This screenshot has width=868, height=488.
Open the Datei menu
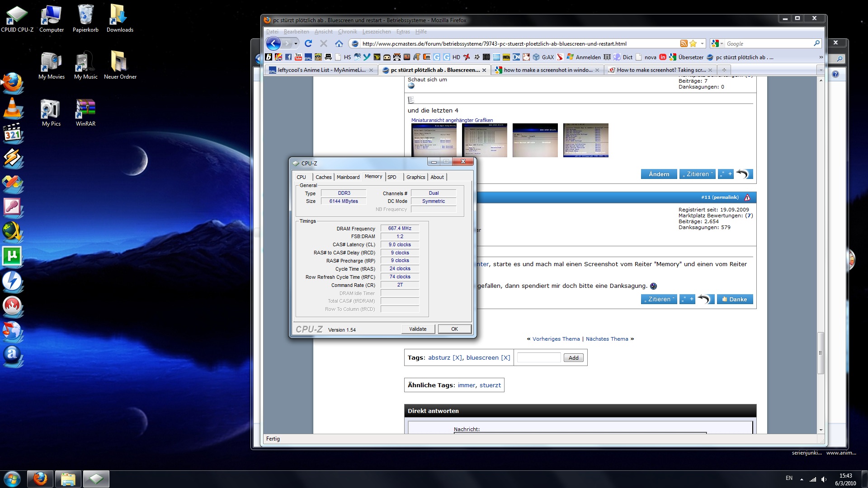[x=272, y=32]
